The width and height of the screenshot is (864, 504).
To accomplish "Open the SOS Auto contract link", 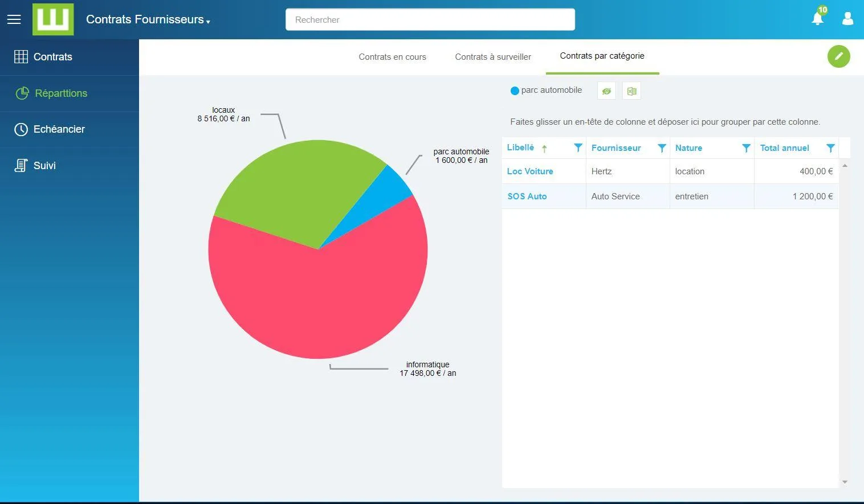I will click(527, 196).
